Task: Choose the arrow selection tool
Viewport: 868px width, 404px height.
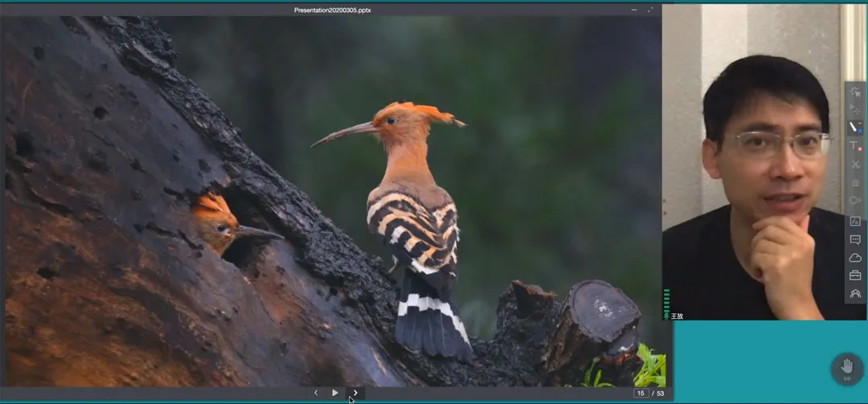Action: click(855, 109)
